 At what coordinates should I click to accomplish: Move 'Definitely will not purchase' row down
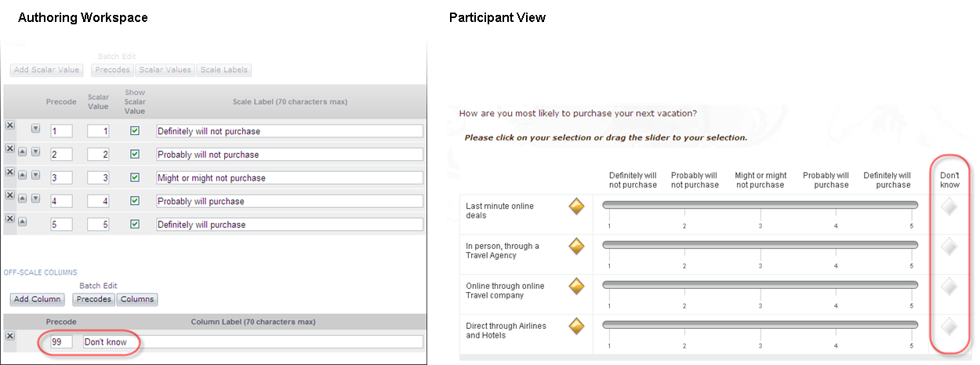(35, 129)
